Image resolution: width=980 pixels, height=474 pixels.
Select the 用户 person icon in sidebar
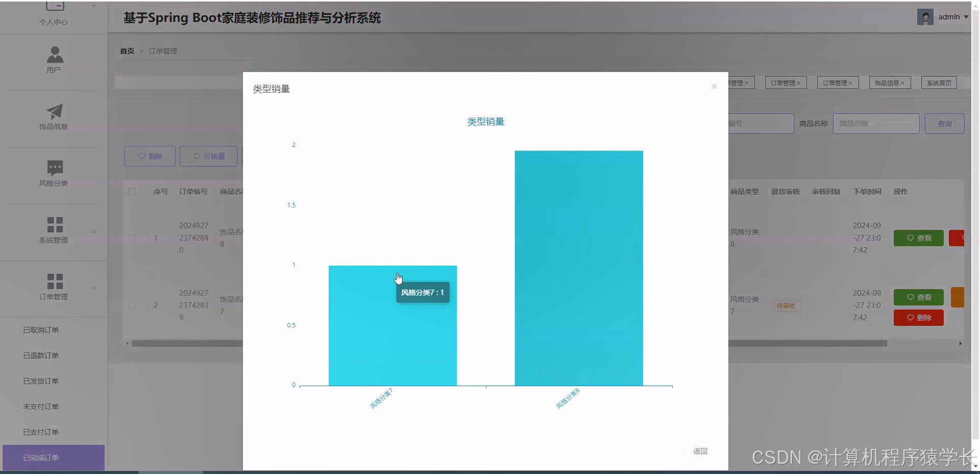[54, 55]
